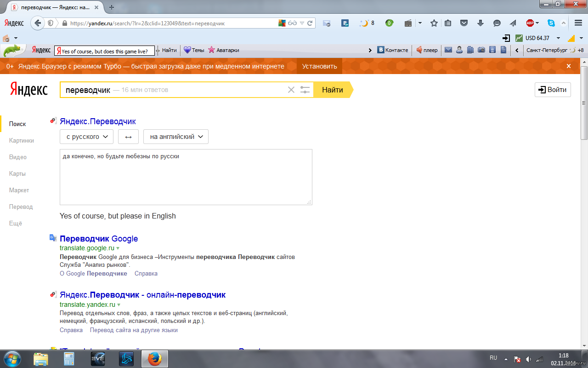The image size is (588, 368).
Task: Show bookmarks list icon
Action: tap(448, 23)
